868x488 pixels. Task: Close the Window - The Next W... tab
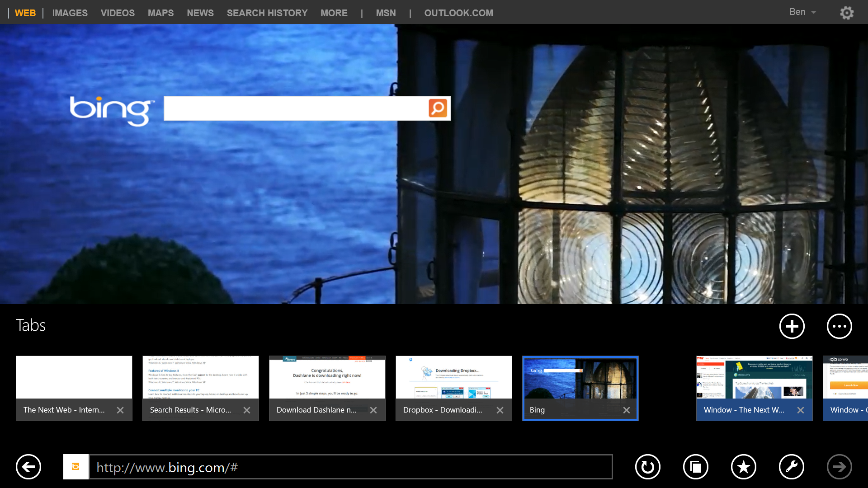[x=801, y=410]
